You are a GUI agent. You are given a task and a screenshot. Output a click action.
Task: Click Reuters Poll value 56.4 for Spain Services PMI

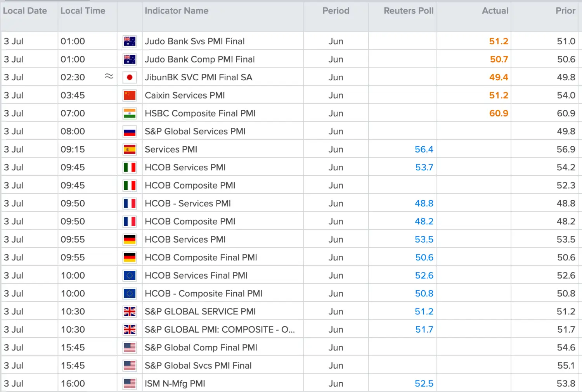pyautogui.click(x=424, y=149)
